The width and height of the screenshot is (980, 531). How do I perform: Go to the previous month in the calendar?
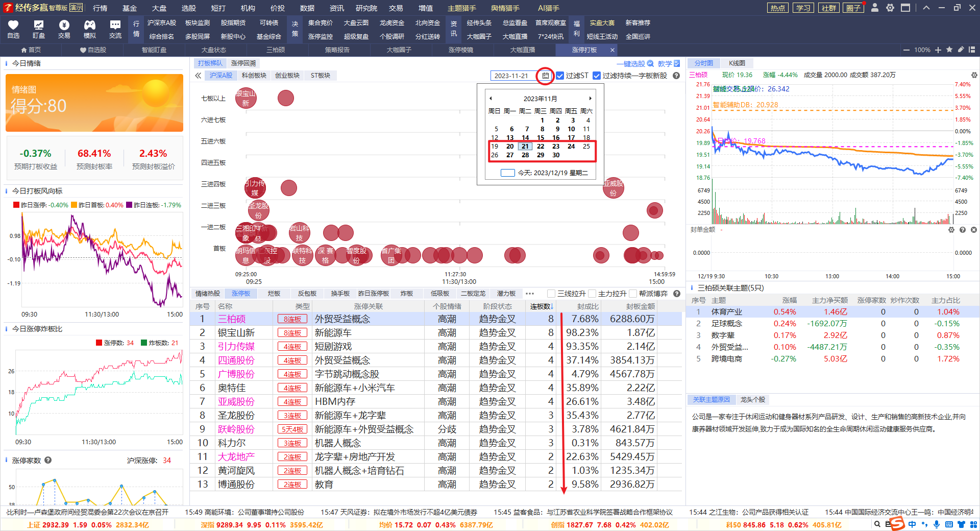coord(491,99)
